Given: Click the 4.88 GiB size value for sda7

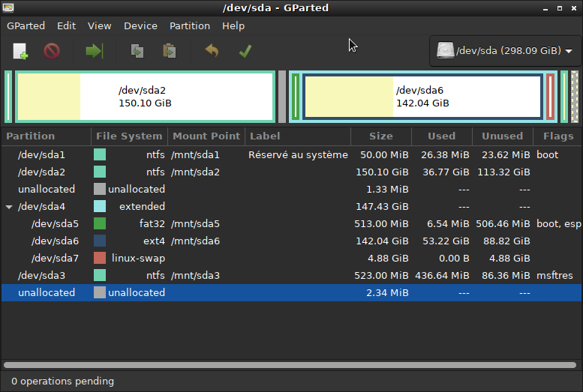Looking at the screenshot, I should pos(388,259).
